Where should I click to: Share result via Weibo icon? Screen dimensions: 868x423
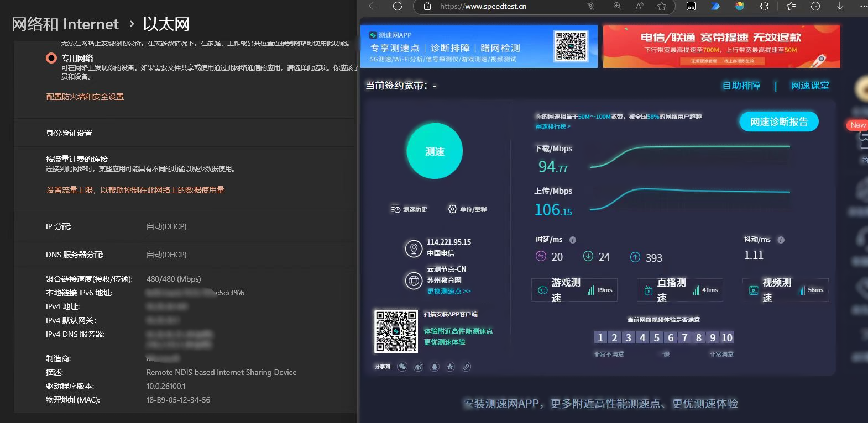419,367
